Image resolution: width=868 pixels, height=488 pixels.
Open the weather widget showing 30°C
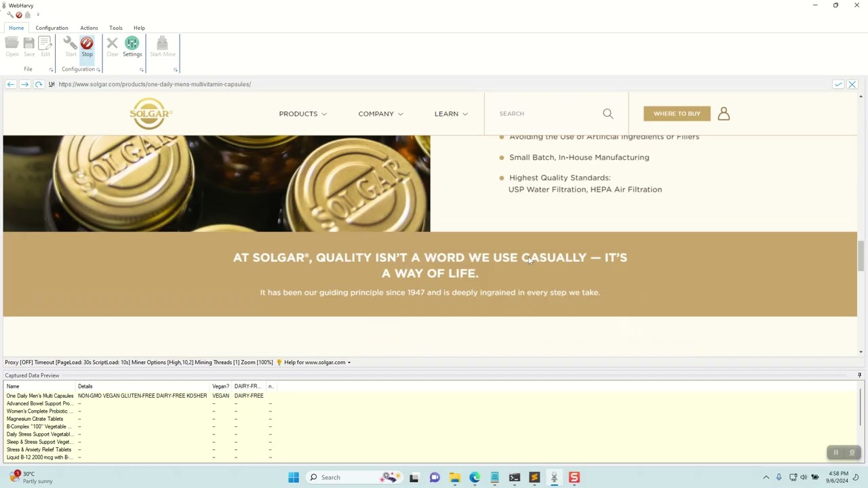(33, 477)
